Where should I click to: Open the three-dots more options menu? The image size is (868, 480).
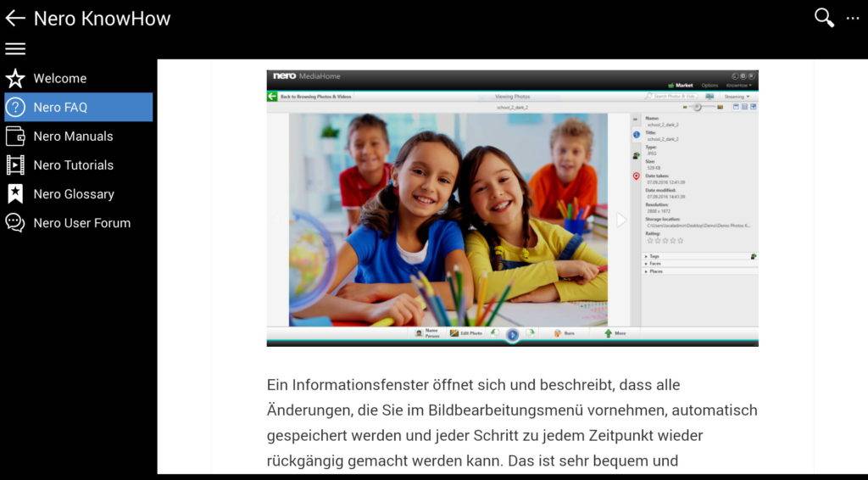coord(853,19)
